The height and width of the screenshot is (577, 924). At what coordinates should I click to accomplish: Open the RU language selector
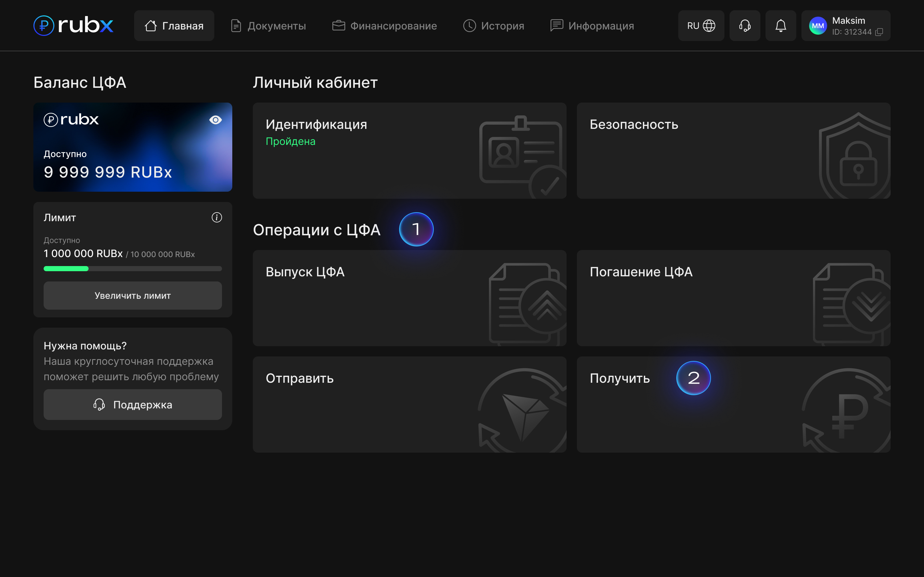(701, 26)
